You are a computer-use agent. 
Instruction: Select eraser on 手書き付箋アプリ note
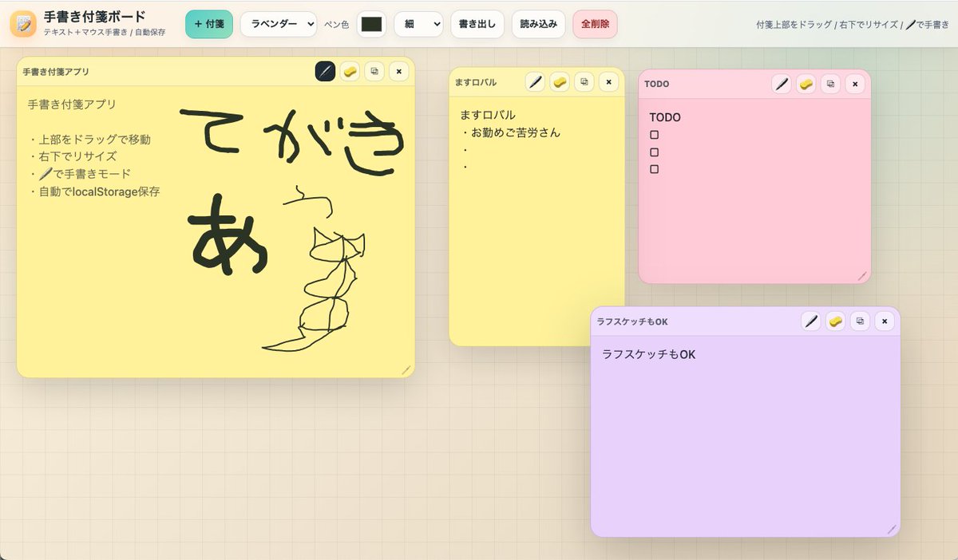(350, 71)
